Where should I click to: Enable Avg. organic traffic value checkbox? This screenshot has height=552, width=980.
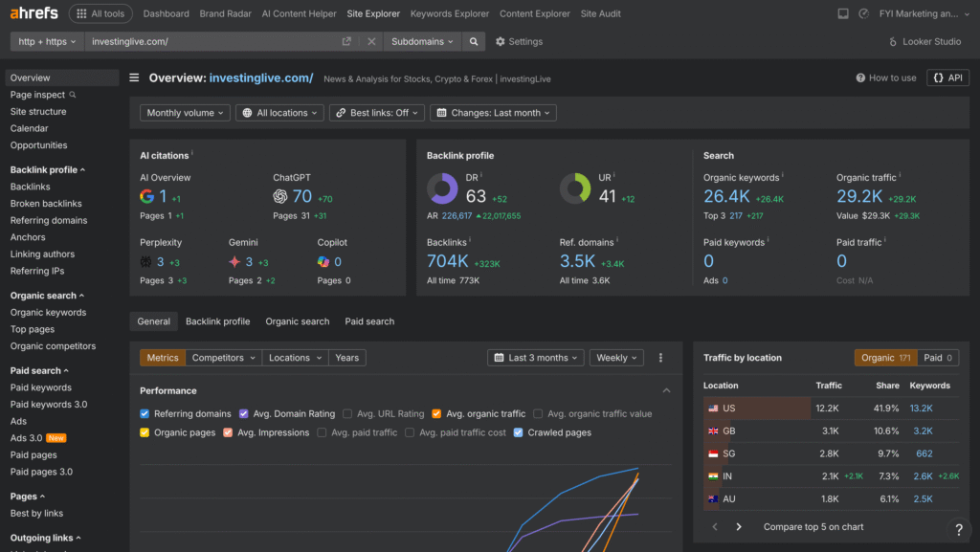538,414
